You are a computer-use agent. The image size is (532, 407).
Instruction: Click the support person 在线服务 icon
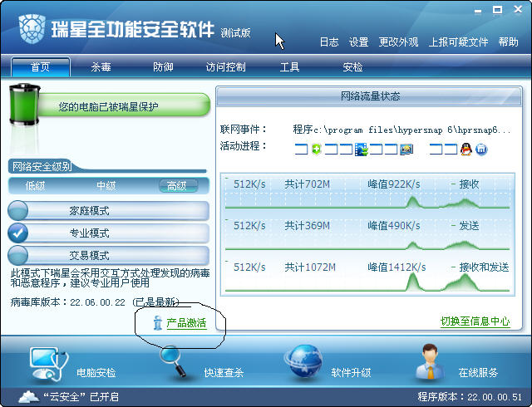click(430, 361)
